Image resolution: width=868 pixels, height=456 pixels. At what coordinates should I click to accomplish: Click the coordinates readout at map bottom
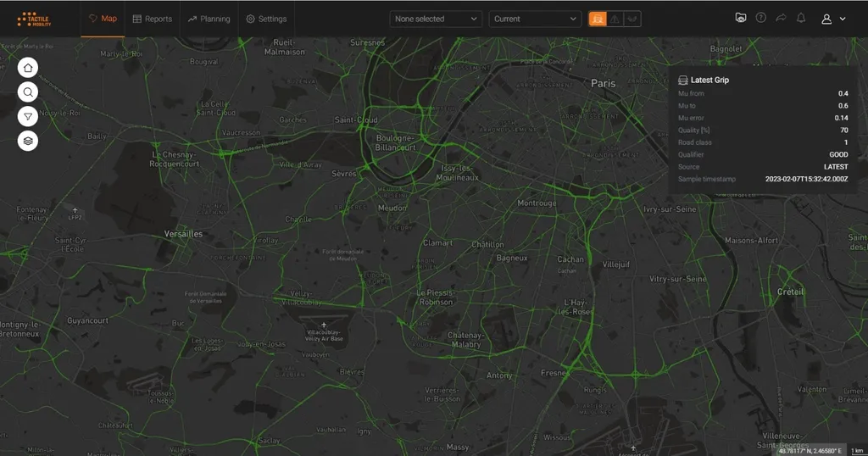pyautogui.click(x=810, y=451)
